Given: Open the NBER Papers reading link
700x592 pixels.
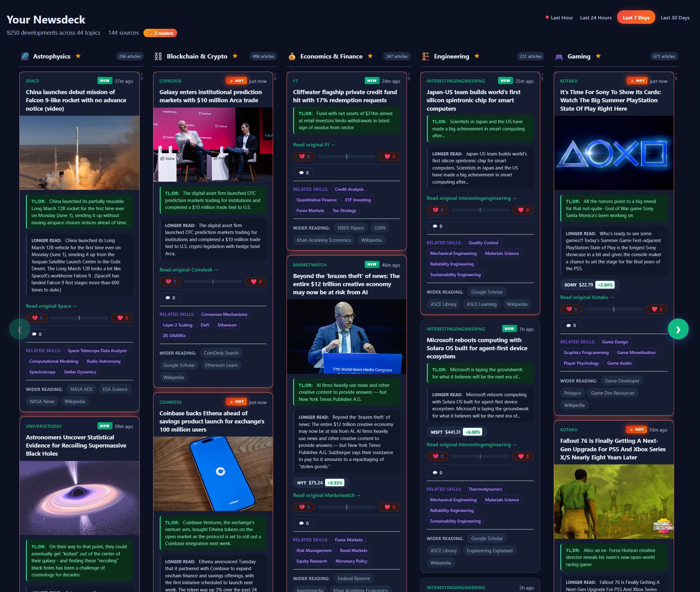Looking at the screenshot, I should 351,228.
